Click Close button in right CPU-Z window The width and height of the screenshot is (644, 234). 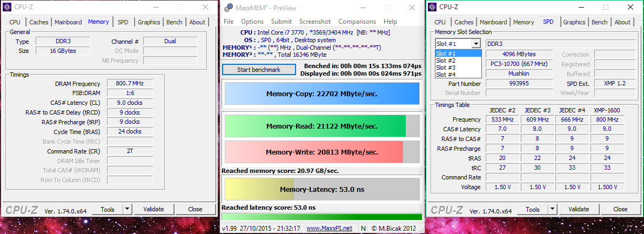click(x=620, y=209)
